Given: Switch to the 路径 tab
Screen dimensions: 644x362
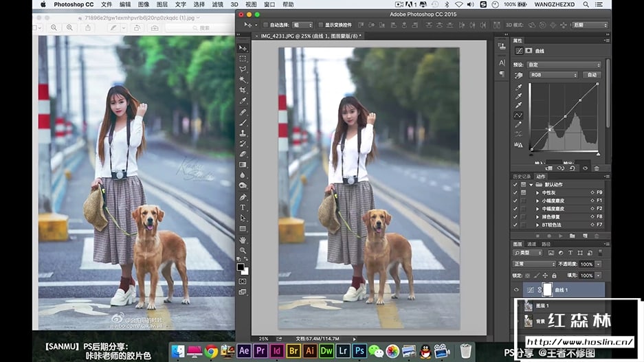Looking at the screenshot, I should [546, 245].
